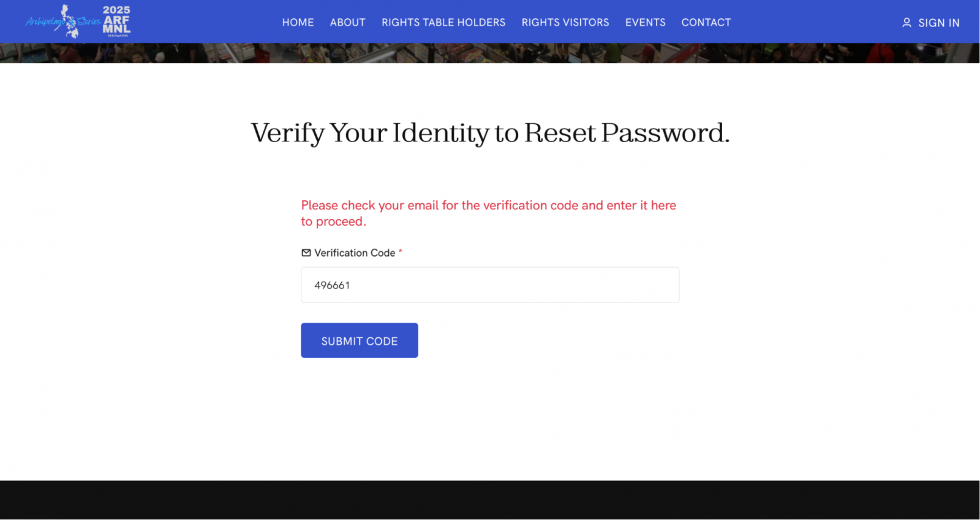Click the envelope icon by Verification Code
This screenshot has width=980, height=520.
point(306,252)
